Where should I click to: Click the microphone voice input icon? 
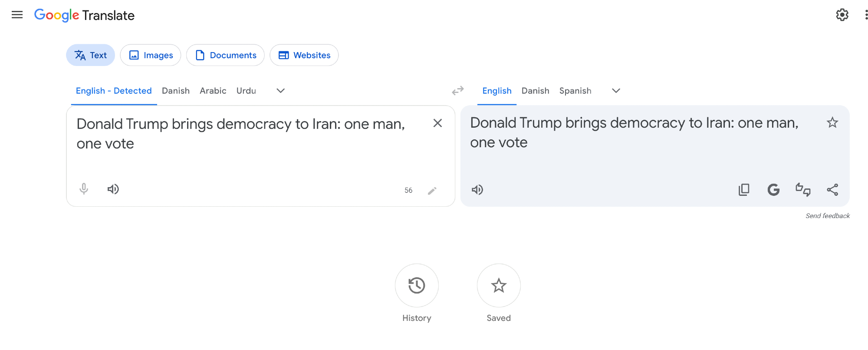(84, 189)
